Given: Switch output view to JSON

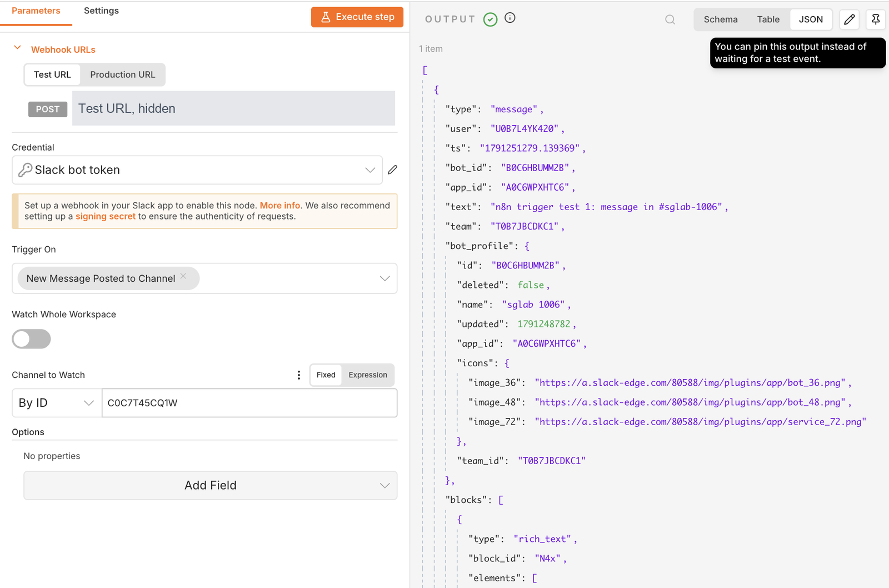Looking at the screenshot, I should tap(811, 19).
